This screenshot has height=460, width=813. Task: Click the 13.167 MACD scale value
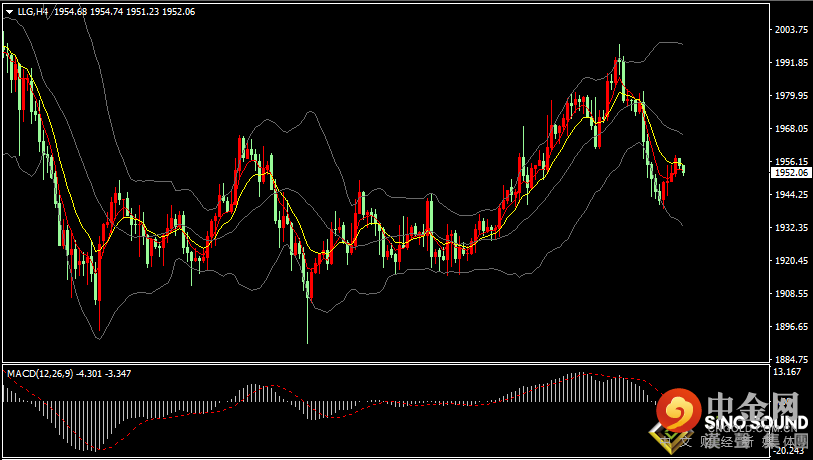click(787, 372)
